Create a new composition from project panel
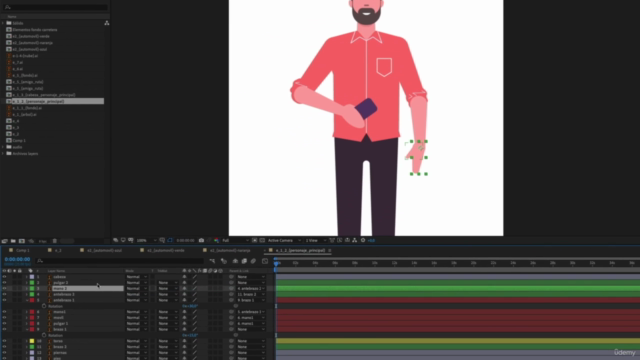 [22, 241]
